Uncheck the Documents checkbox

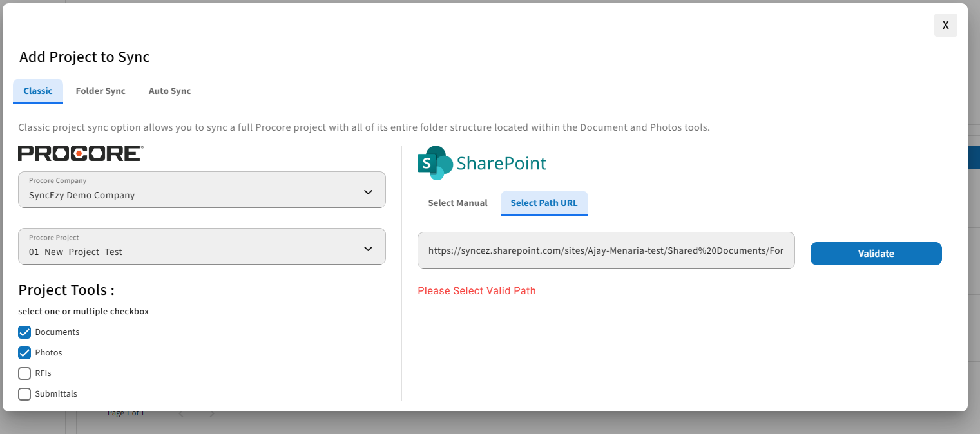coord(24,332)
